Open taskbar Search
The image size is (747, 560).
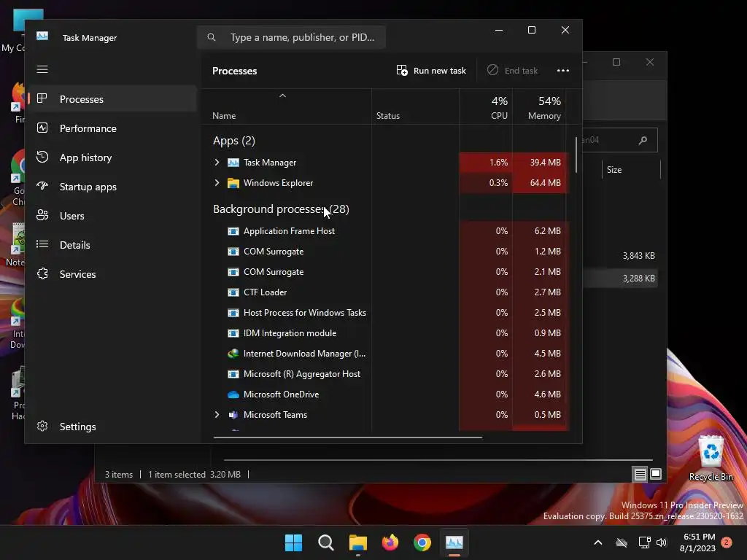326,542
